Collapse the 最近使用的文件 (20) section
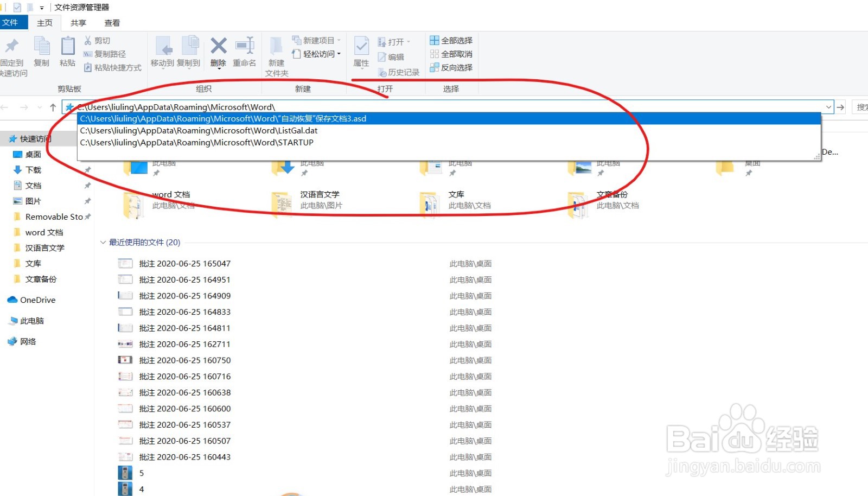 pyautogui.click(x=103, y=243)
